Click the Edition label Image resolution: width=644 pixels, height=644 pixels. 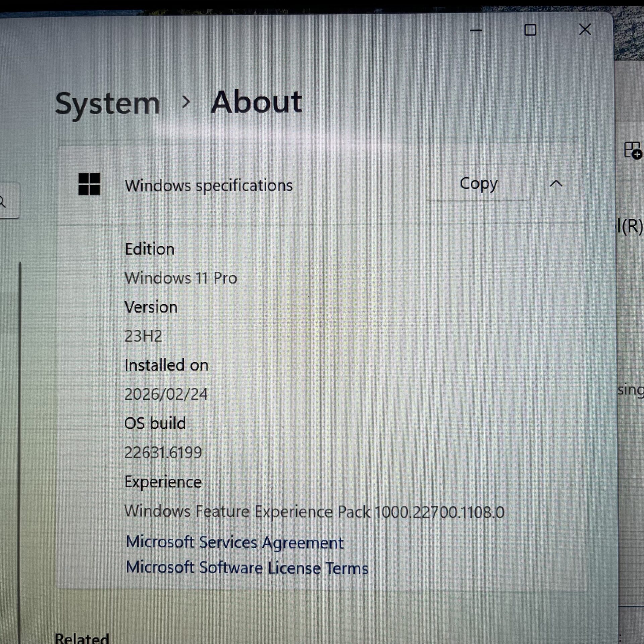pos(150,249)
